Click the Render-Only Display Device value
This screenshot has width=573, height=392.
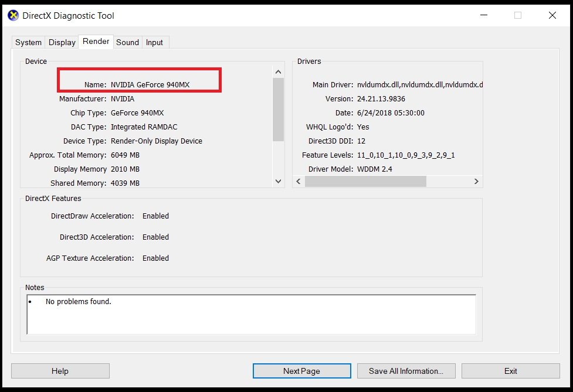pyautogui.click(x=157, y=141)
